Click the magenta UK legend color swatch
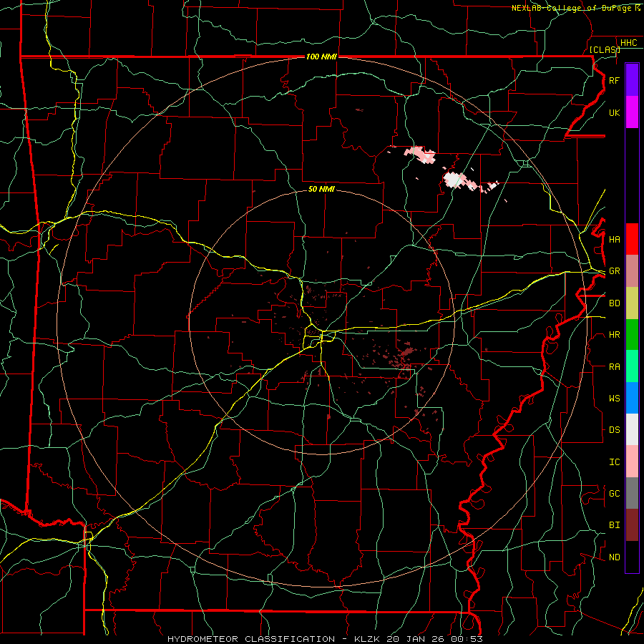The image size is (644, 644). coord(632,112)
